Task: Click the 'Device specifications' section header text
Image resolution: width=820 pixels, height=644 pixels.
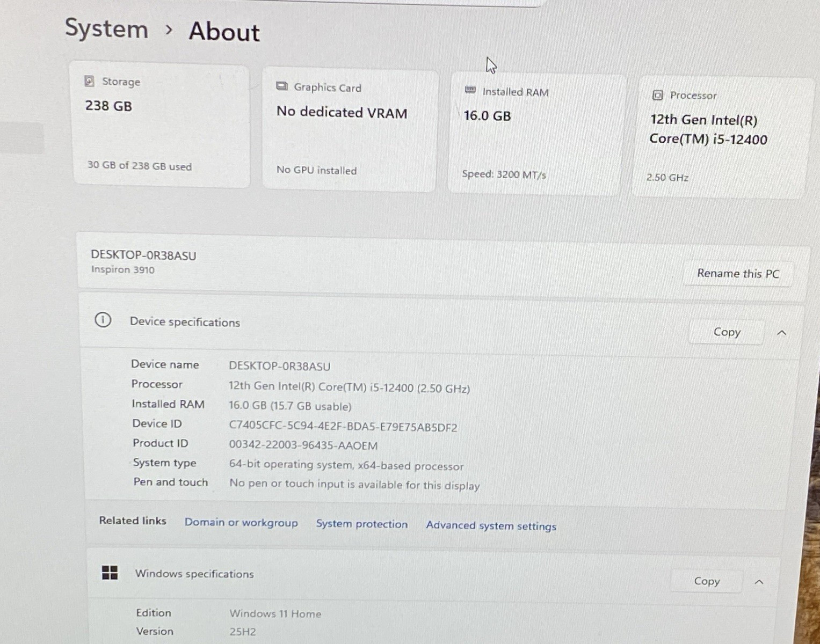Action: coord(185,322)
